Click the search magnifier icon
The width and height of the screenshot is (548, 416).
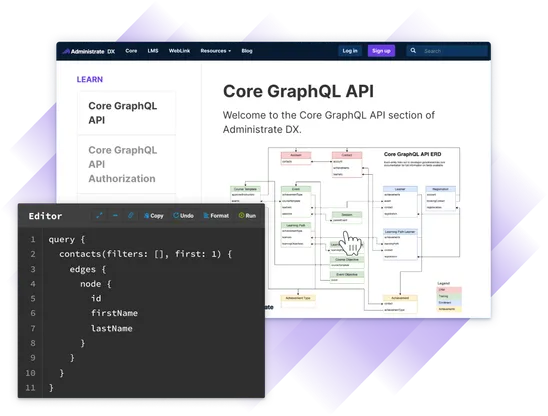click(x=413, y=51)
